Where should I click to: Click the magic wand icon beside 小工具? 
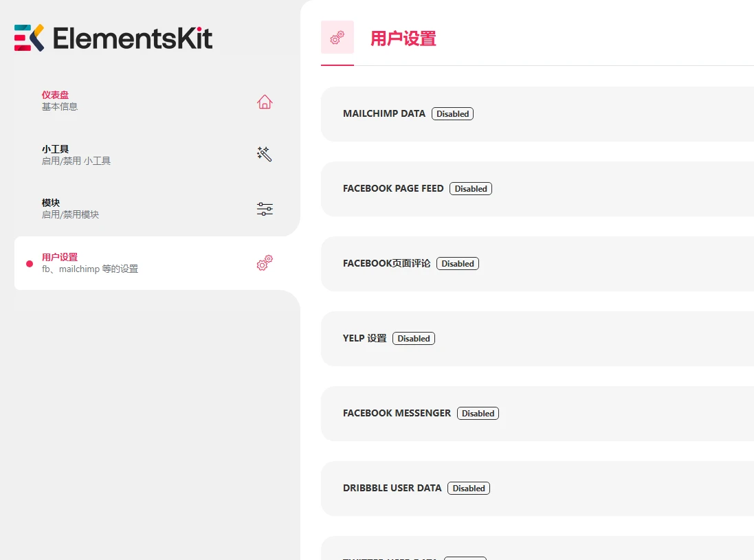click(x=265, y=154)
